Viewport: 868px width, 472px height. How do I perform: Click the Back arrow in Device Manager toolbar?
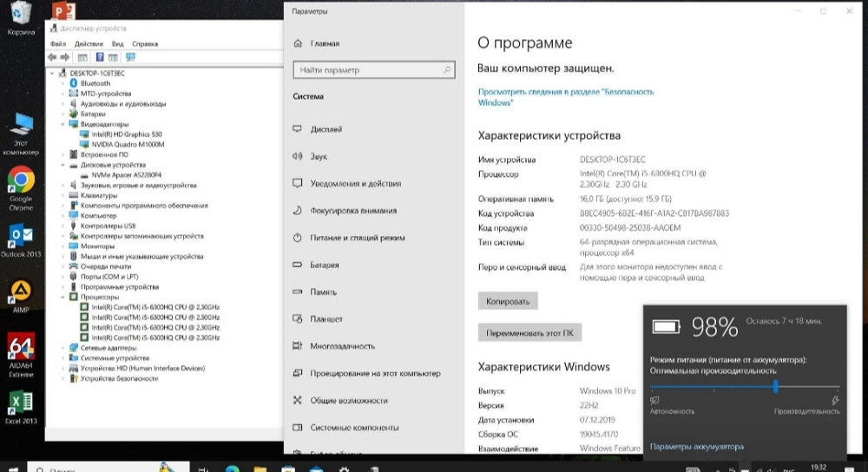(53, 57)
